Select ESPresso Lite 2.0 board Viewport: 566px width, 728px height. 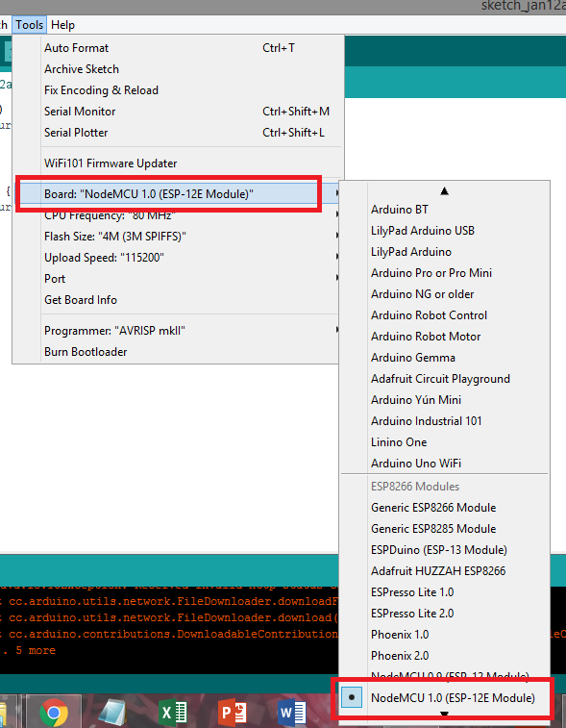(445, 614)
